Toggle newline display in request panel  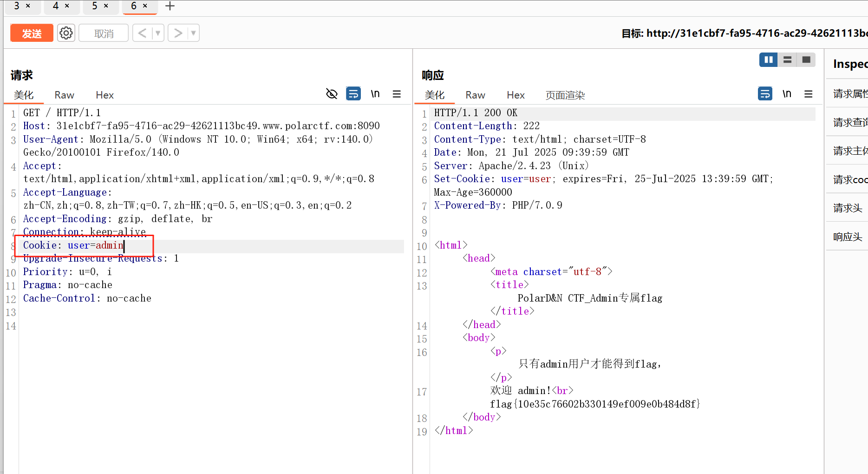tap(375, 94)
